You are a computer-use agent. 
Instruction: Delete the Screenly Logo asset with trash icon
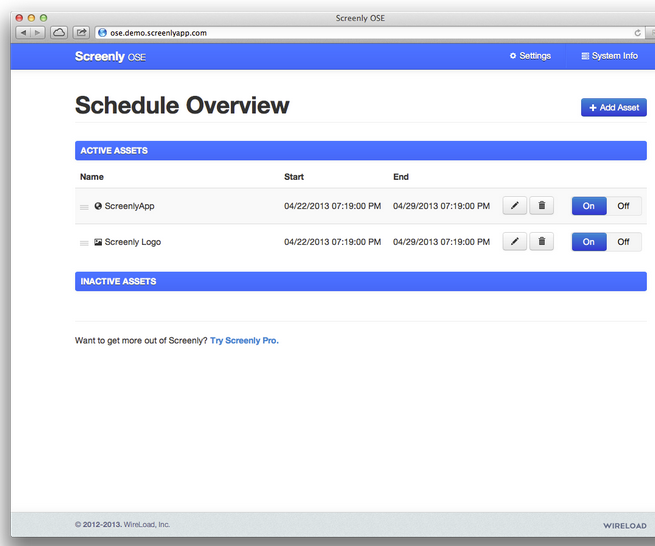541,241
